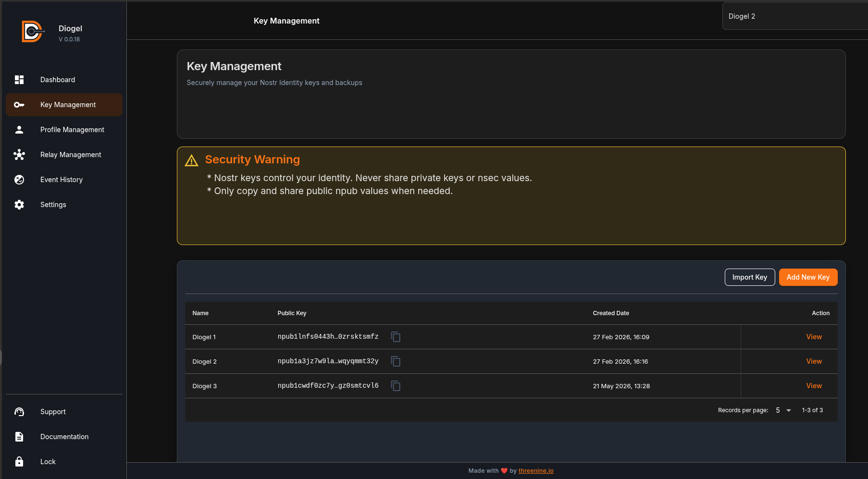Viewport: 868px width, 479px height.
Task: Click the Action column header
Action: coord(820,313)
